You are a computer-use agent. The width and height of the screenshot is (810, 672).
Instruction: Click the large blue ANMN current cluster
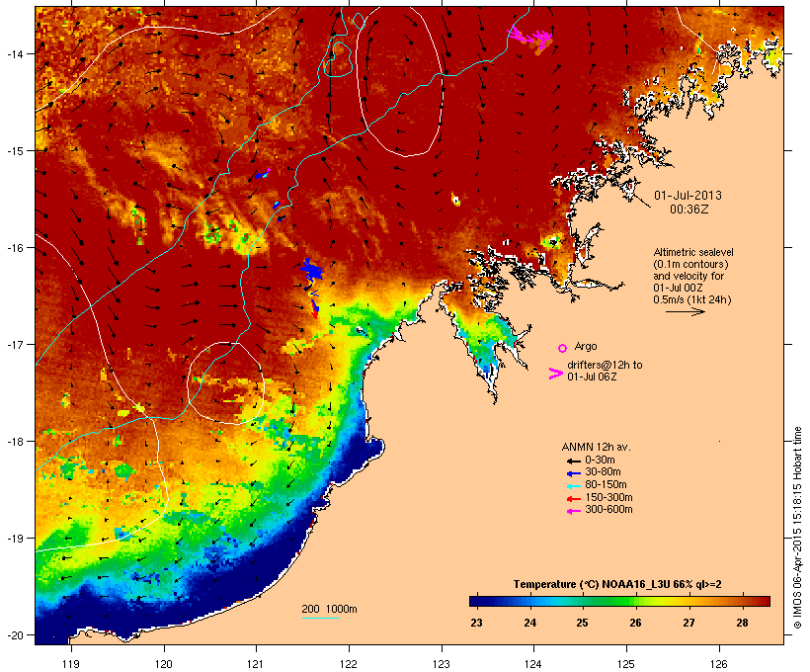point(311,270)
